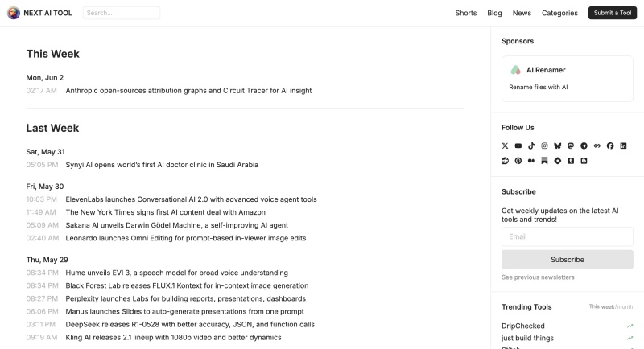Open the Facebook page icon

click(x=610, y=146)
